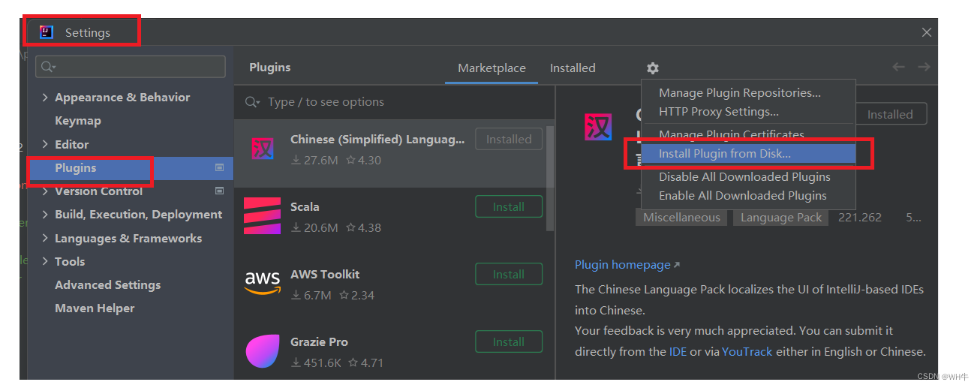Click Installed button for Chinese pack in list
This screenshot has width=980, height=388.
509,139
